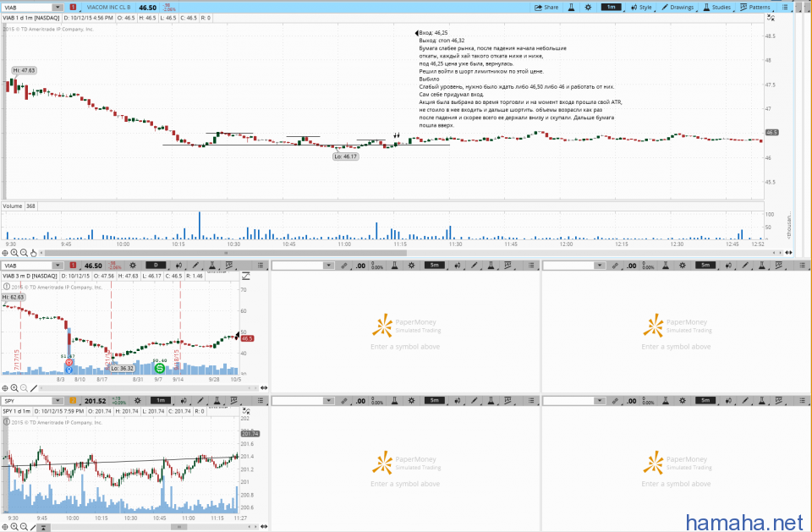This screenshot has width=812, height=532.
Task: Expand the symbol dropdown on main VIAB chart
Action: [x=58, y=8]
